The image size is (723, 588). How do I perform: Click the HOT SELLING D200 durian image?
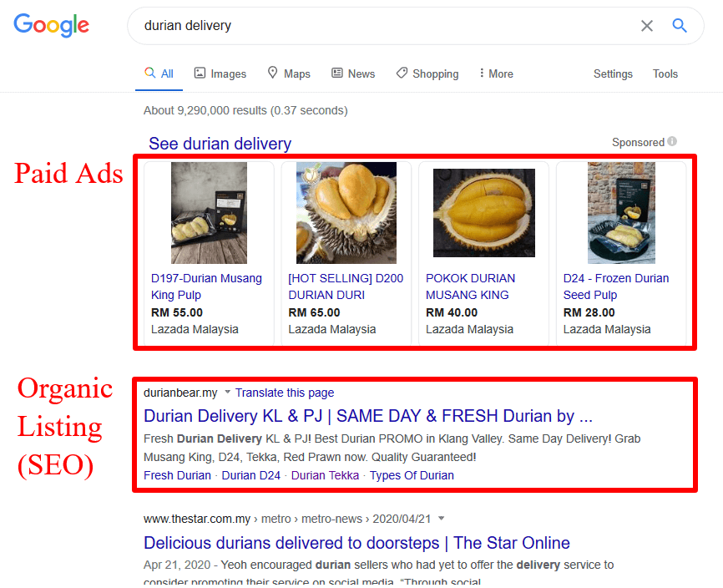click(x=346, y=213)
